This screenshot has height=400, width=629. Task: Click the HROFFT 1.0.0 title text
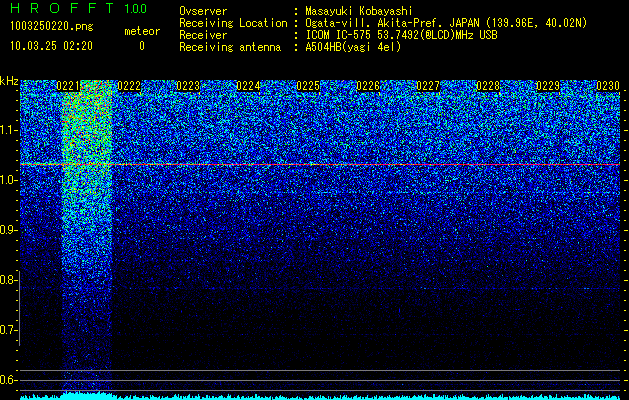79,8
